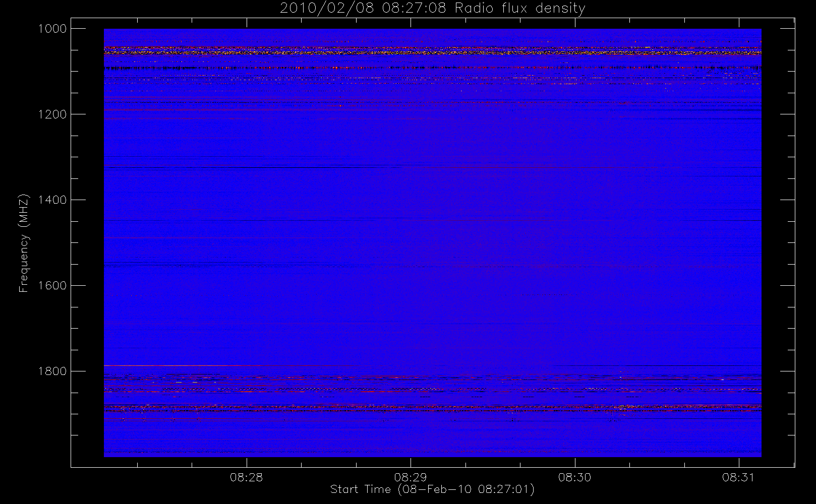The width and height of the screenshot is (816, 504).
Task: Select the 1800 frequency tick label
Action: click(52, 371)
